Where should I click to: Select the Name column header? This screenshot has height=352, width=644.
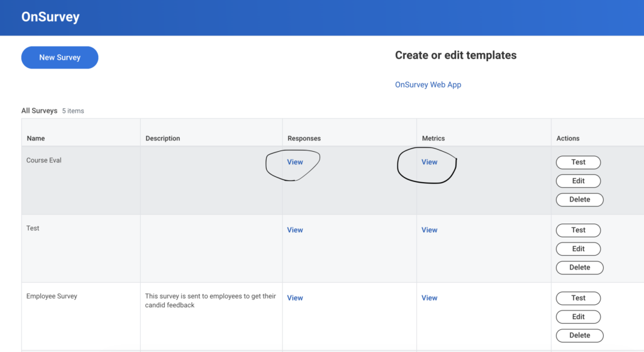click(x=36, y=139)
